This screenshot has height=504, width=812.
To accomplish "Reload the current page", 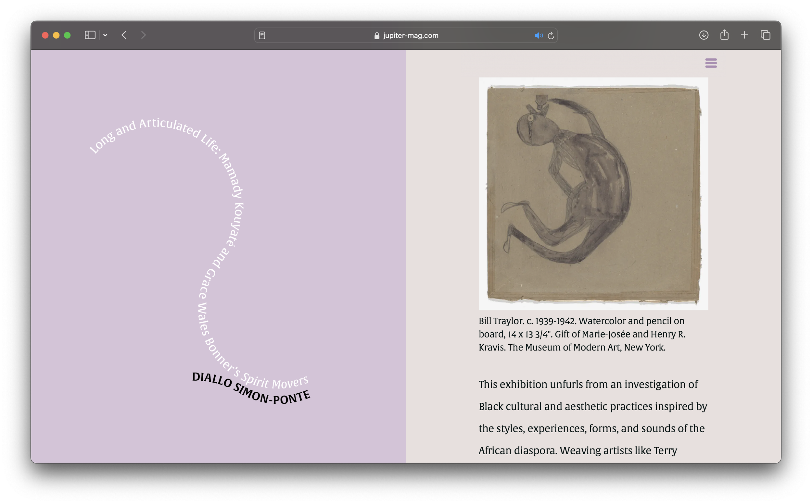I will pyautogui.click(x=551, y=35).
